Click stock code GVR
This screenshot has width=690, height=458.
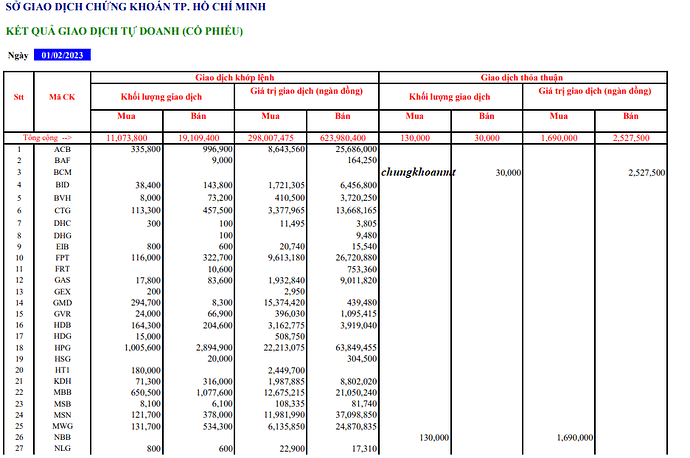pos(62,314)
